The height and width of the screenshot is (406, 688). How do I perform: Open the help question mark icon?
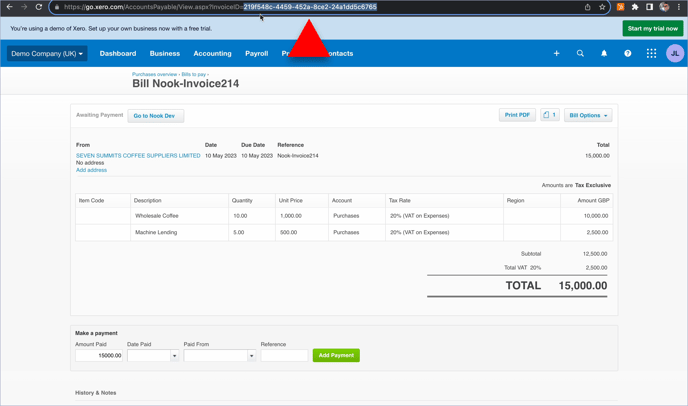(627, 54)
